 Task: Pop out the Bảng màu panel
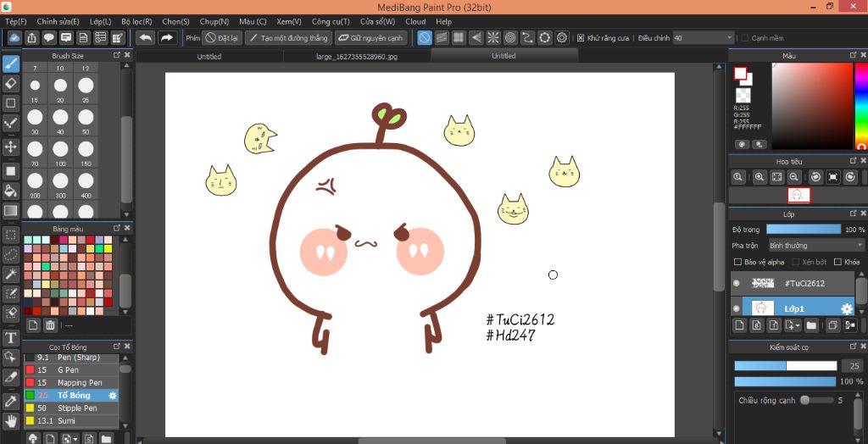coord(117,228)
